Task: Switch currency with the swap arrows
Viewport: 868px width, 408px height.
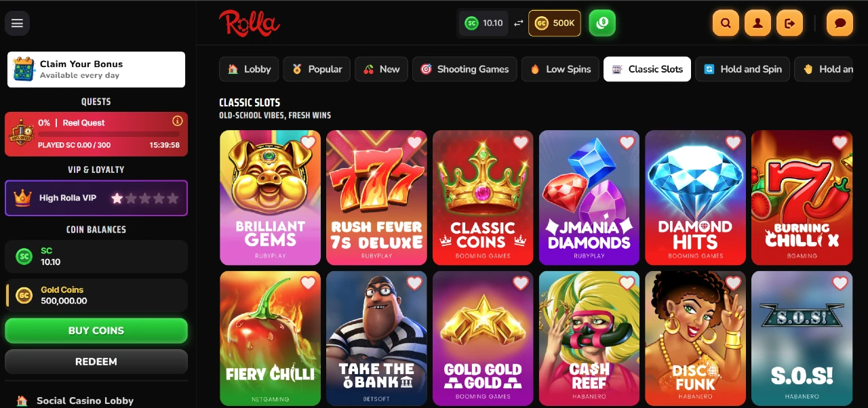Action: 518,23
